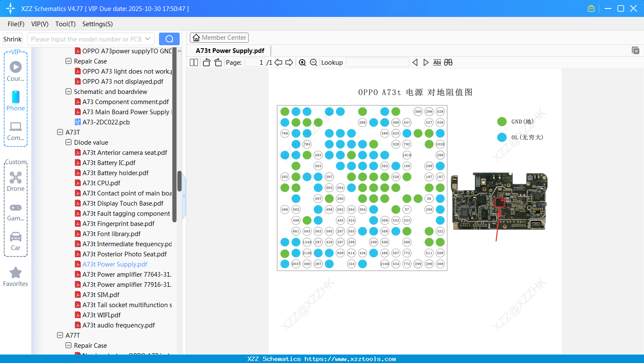The height and width of the screenshot is (363, 644).
Task: Open the File menu
Action: click(x=16, y=24)
